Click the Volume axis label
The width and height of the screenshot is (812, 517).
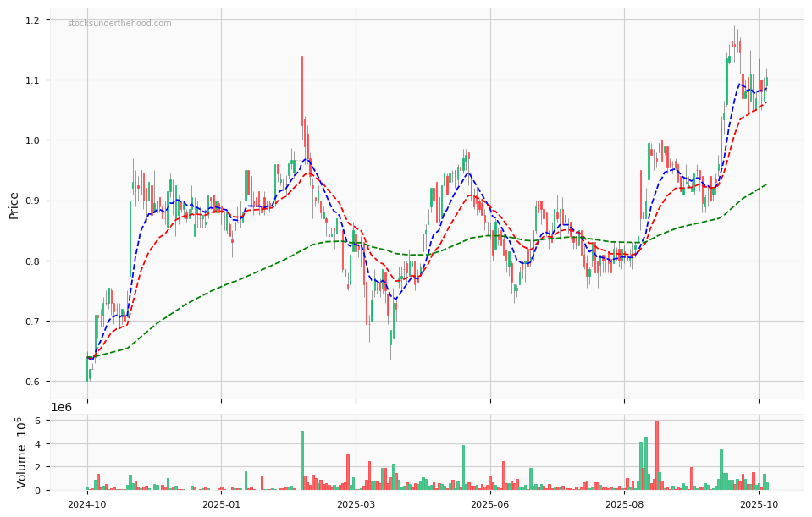pyautogui.click(x=22, y=452)
